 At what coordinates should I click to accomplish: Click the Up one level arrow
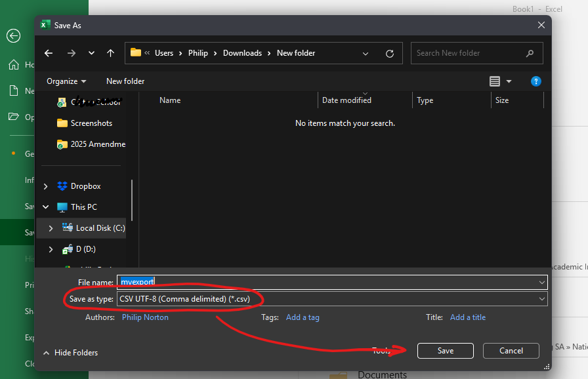coord(110,53)
